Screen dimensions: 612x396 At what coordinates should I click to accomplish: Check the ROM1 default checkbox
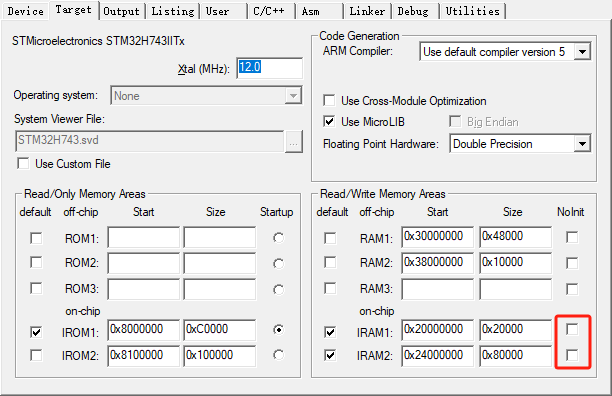coord(36,238)
